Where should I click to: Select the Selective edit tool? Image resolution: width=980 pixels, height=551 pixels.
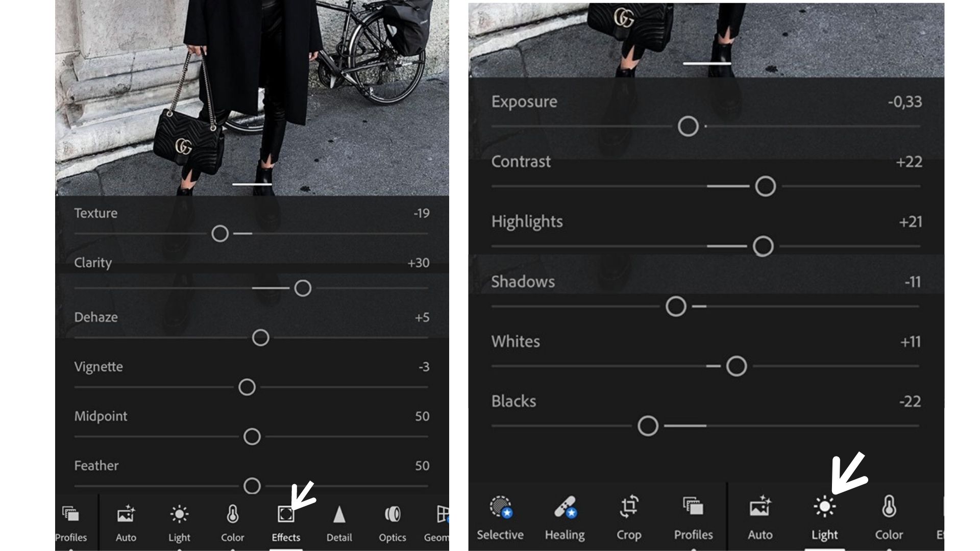tap(500, 507)
